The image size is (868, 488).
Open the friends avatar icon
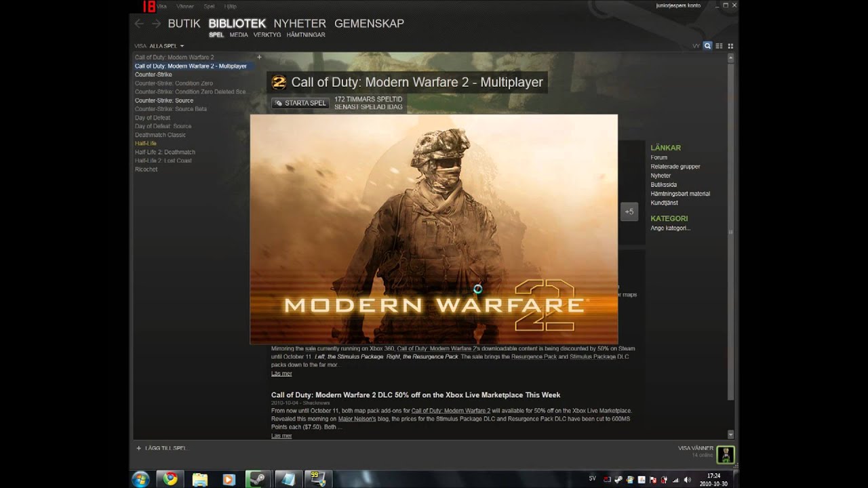click(726, 453)
